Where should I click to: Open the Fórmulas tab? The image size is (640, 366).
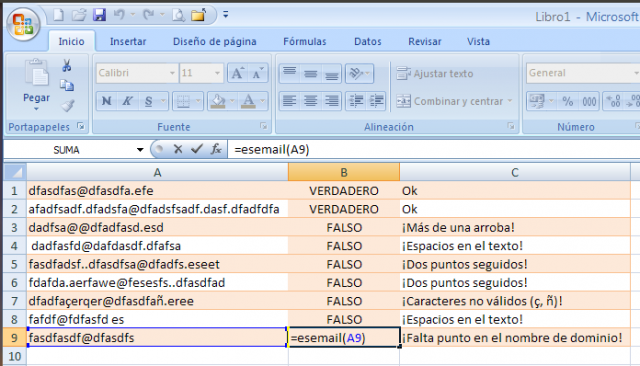(x=305, y=42)
